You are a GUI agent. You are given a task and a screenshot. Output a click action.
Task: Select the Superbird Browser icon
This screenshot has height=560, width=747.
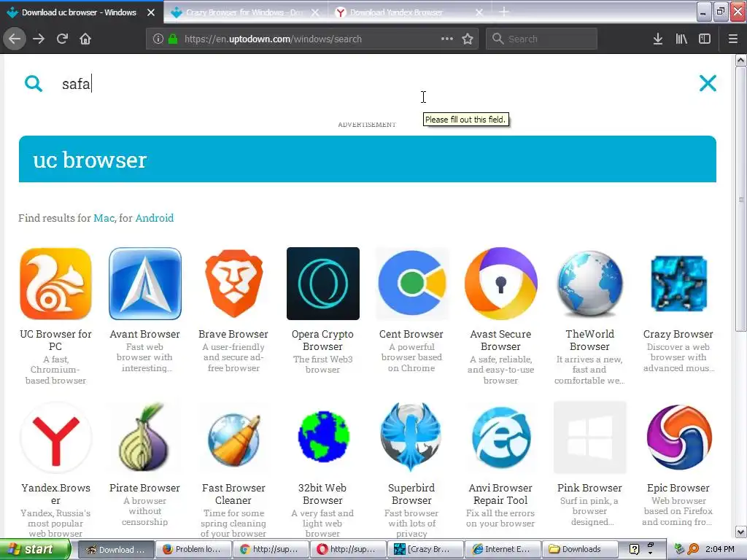[411, 437]
